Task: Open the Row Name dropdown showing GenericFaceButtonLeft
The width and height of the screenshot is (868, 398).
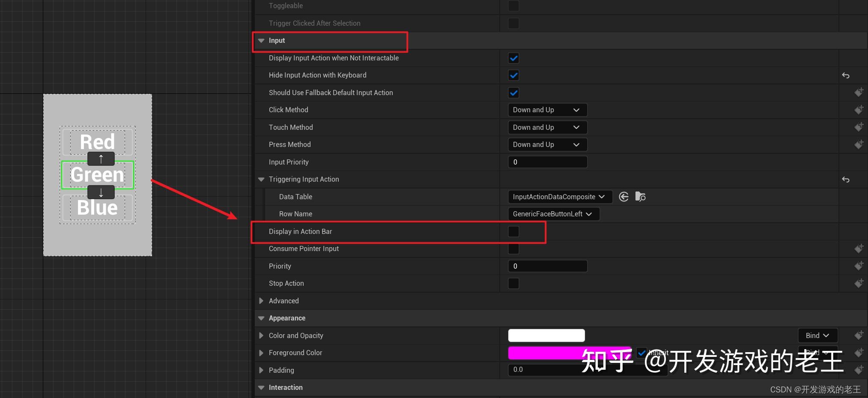Action: 553,214
